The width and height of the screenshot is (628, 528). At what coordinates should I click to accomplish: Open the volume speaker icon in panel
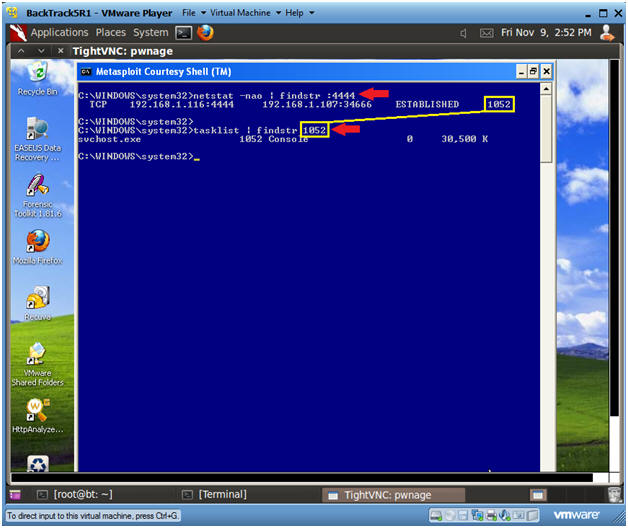(463, 33)
